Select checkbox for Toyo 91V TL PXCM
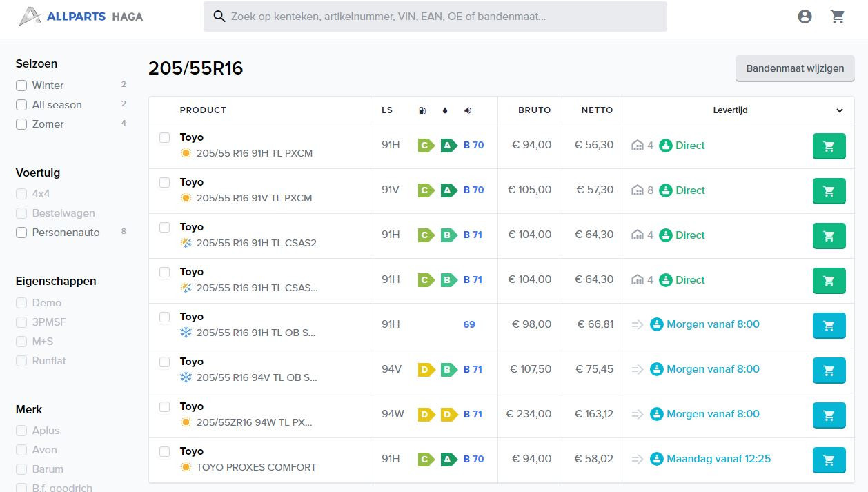Viewport: 868px width, 492px height. (x=164, y=183)
